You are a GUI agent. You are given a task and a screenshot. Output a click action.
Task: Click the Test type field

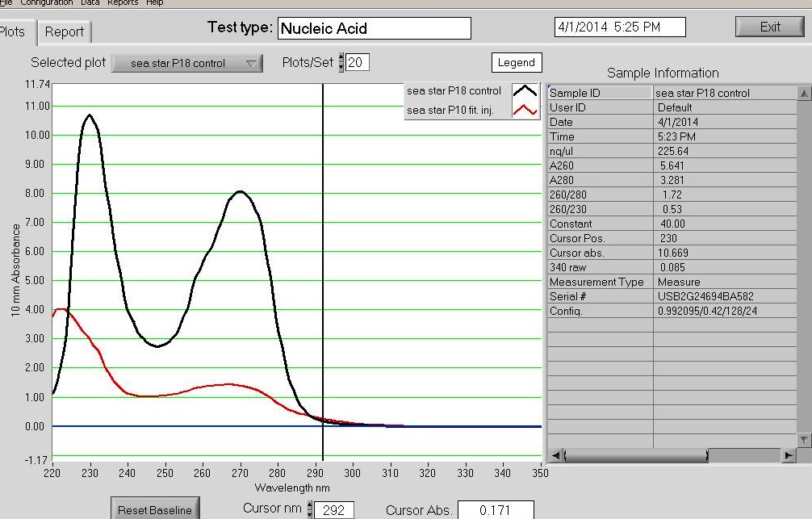374,28
